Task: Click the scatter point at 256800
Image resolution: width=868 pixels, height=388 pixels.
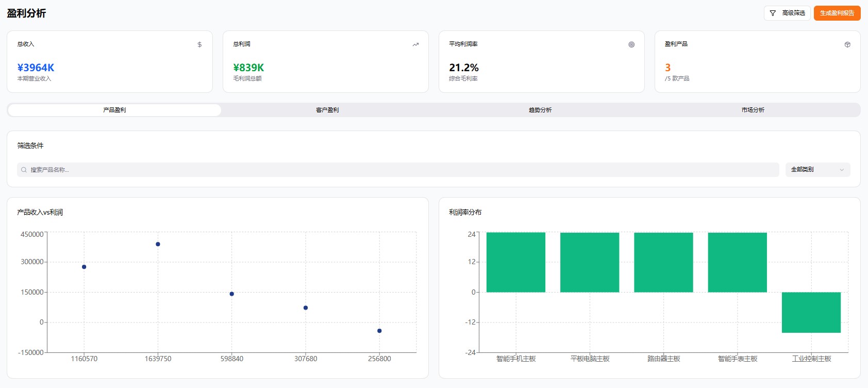Action: coord(379,331)
